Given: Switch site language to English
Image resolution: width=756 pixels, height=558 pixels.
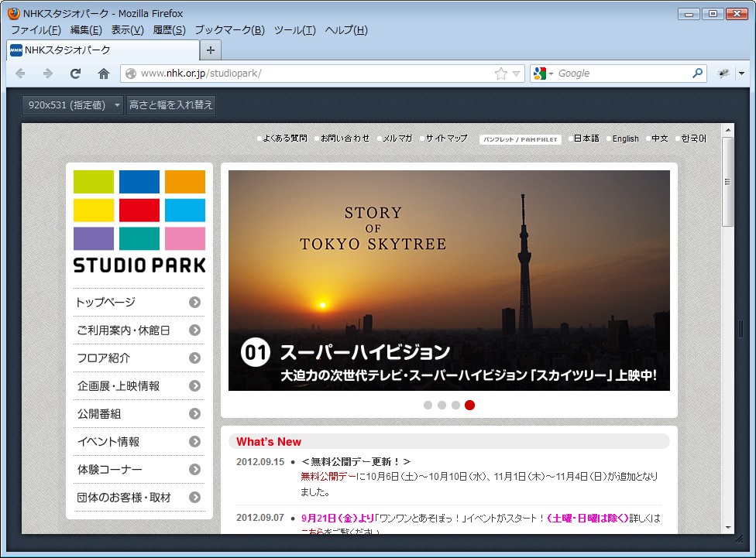Looking at the screenshot, I should pyautogui.click(x=625, y=139).
